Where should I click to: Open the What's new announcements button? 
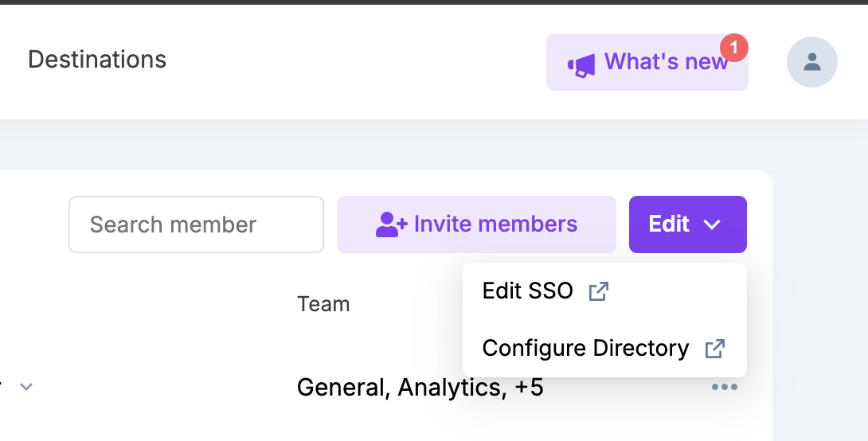[x=647, y=62]
